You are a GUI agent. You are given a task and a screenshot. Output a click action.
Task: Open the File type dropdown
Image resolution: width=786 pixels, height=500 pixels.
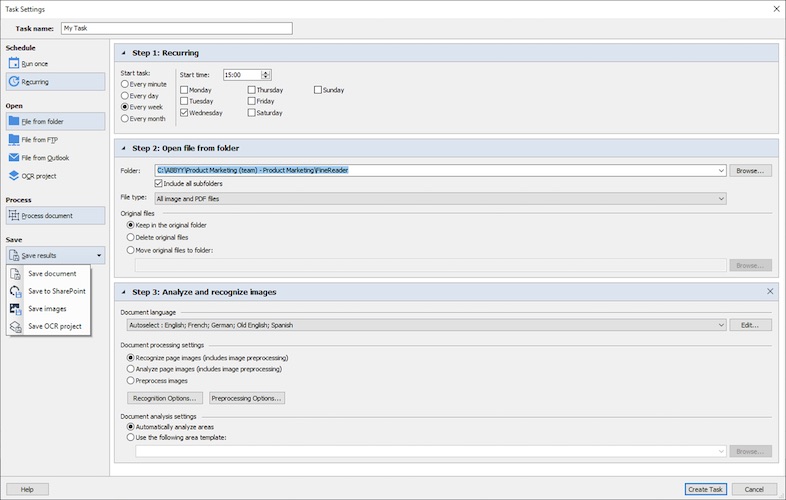(x=721, y=199)
